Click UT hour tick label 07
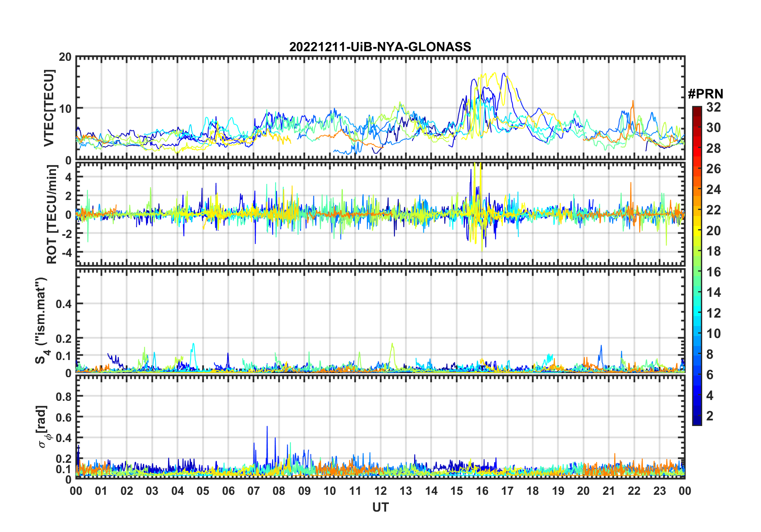 (x=254, y=491)
